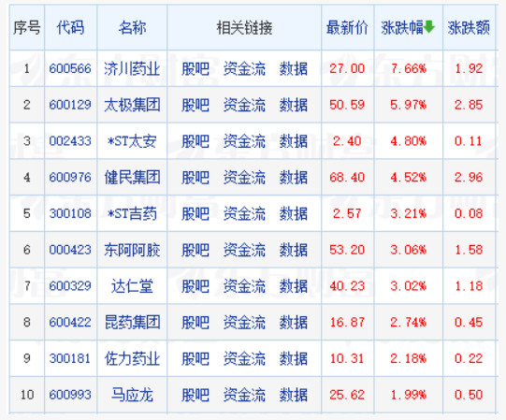The height and width of the screenshot is (420, 506).
Task: Open 数据 link for 佐力药业
Action: pyautogui.click(x=293, y=358)
